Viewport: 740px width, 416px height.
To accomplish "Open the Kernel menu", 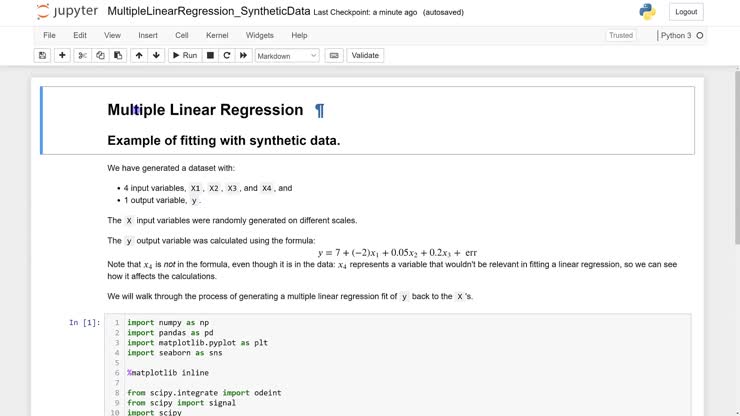I will click(x=217, y=35).
